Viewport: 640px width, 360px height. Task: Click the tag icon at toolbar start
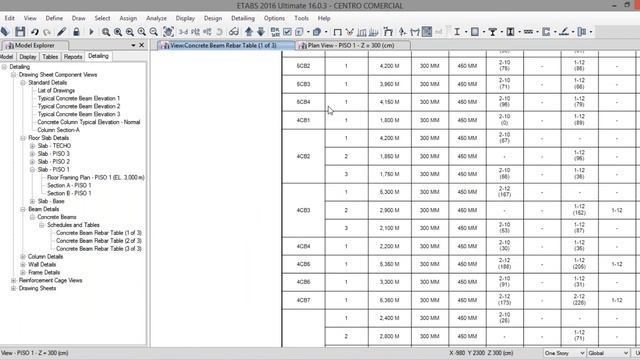pos(5,31)
